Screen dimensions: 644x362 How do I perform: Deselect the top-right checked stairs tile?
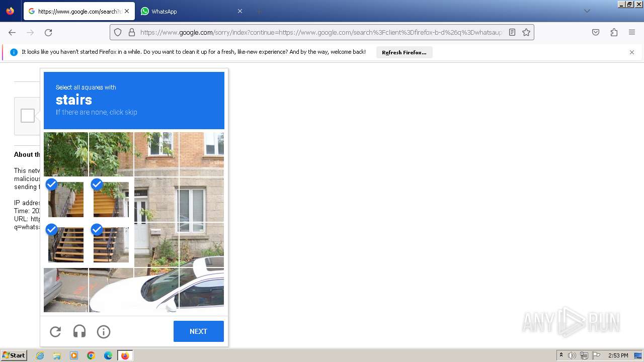click(111, 200)
